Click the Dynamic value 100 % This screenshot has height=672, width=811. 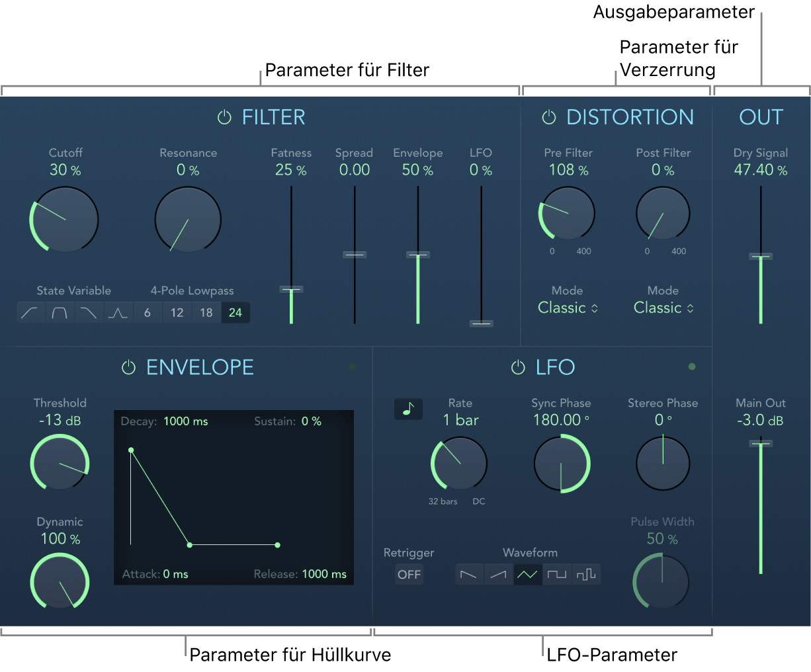click(x=60, y=539)
